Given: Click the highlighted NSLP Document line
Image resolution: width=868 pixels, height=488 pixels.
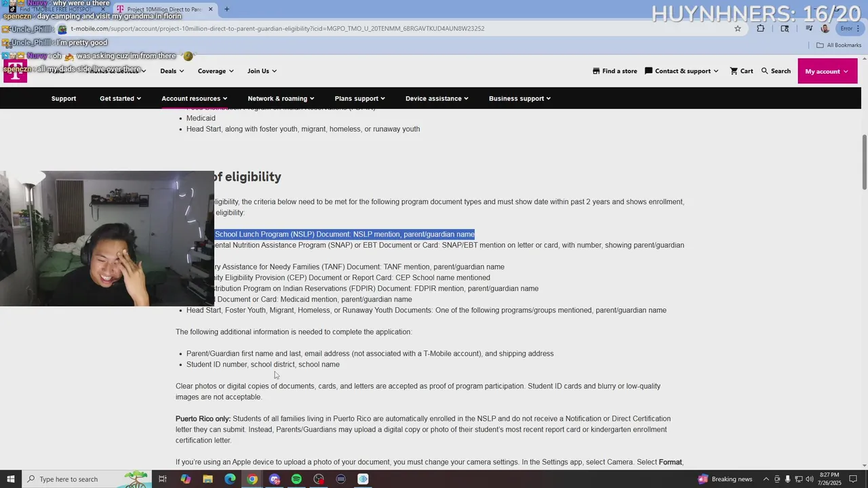Looking at the screenshot, I should (344, 235).
